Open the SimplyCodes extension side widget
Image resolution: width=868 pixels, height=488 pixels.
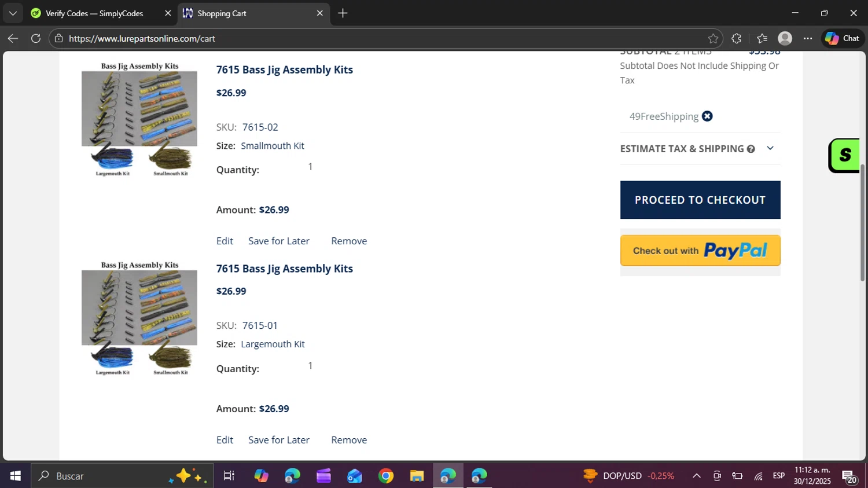844,155
